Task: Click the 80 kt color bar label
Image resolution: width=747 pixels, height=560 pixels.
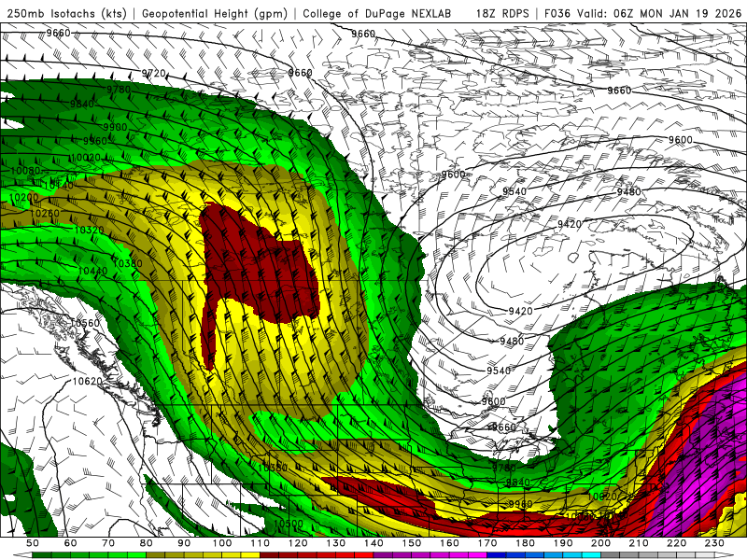Action: coord(147,543)
